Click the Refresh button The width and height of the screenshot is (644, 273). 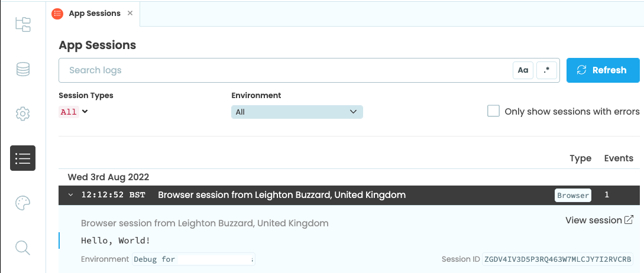(x=603, y=70)
